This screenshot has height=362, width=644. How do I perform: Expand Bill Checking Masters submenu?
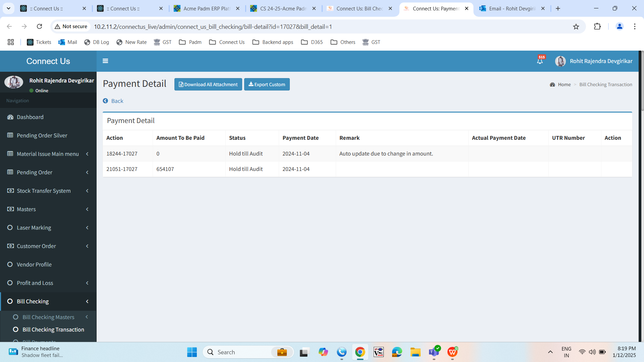click(48, 317)
